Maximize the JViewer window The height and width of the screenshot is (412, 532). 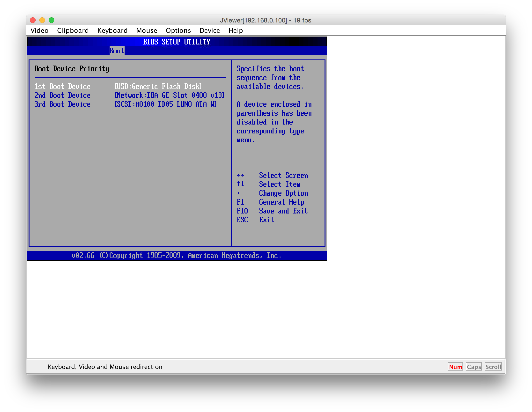(x=52, y=20)
